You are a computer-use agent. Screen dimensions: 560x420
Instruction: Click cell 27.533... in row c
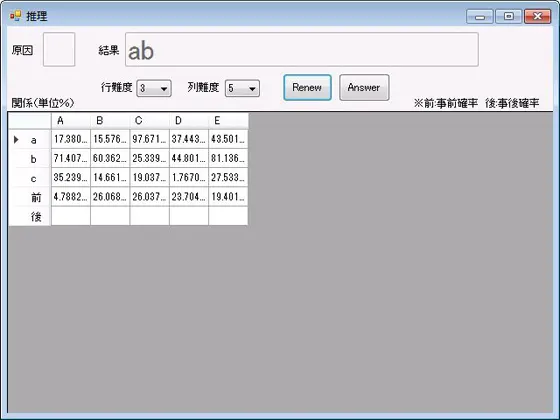tap(228, 178)
